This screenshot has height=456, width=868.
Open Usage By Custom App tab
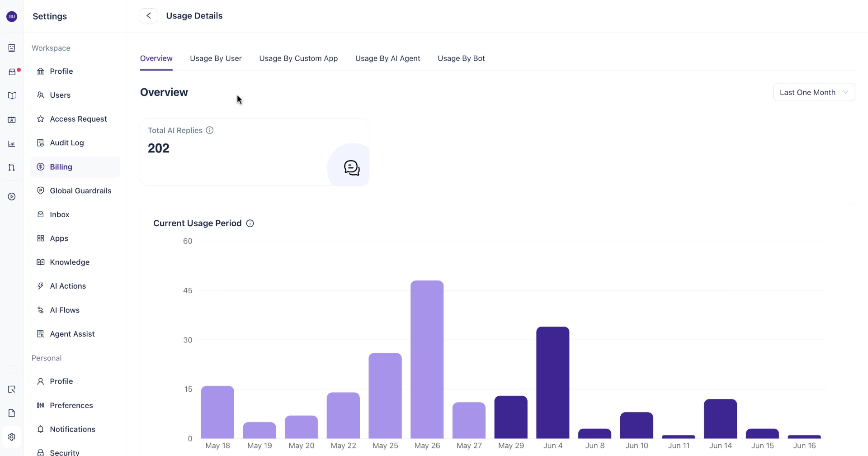click(x=298, y=58)
